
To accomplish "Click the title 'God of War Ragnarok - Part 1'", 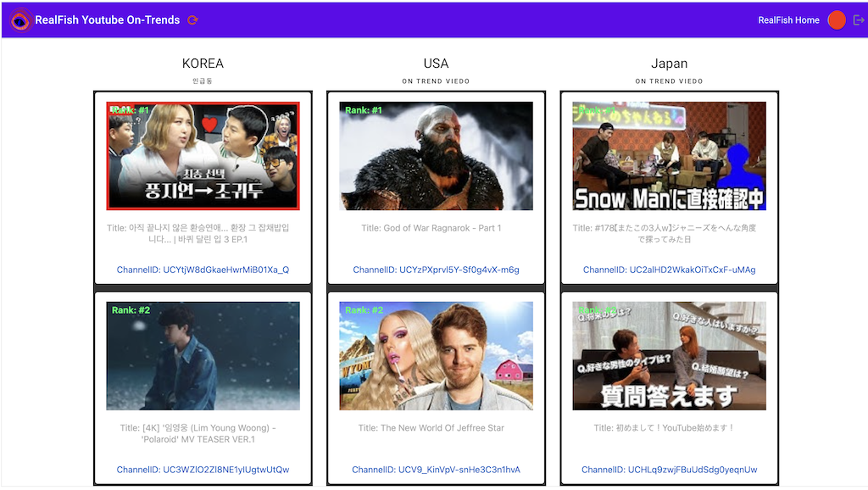I will [431, 228].
